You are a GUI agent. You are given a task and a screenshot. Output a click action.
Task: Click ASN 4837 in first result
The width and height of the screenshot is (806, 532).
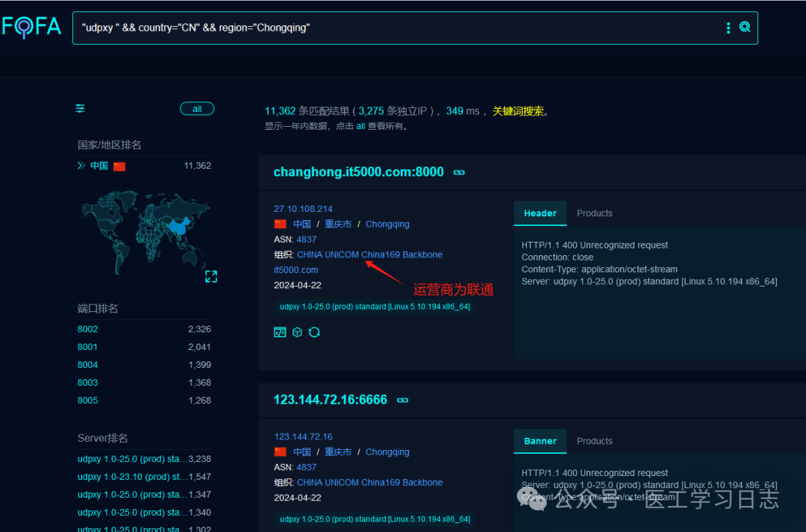[307, 240]
